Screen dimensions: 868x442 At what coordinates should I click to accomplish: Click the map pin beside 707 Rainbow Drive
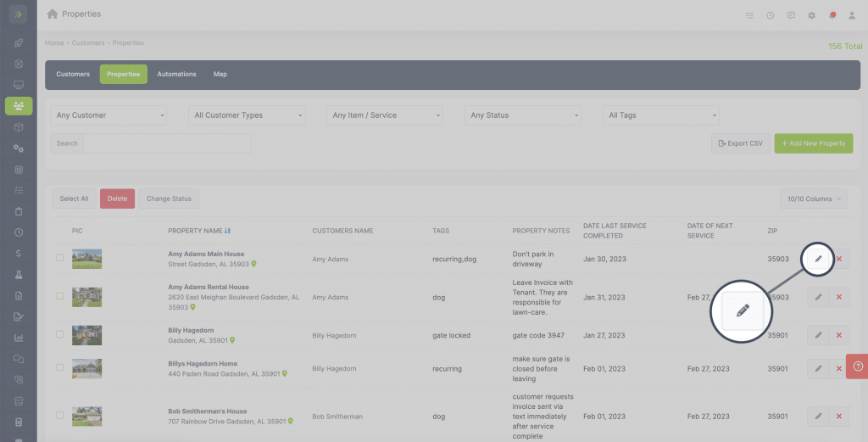pos(290,422)
